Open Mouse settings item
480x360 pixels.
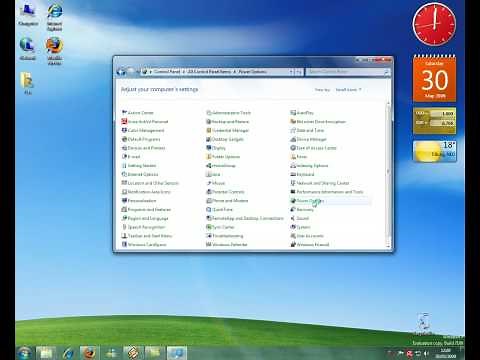[215, 183]
